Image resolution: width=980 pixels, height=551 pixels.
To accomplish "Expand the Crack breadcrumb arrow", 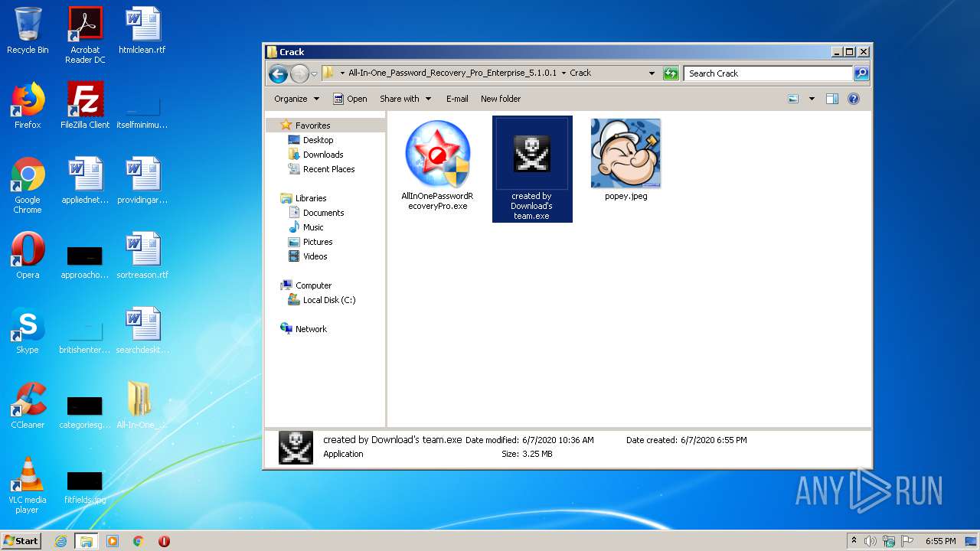I will point(563,73).
